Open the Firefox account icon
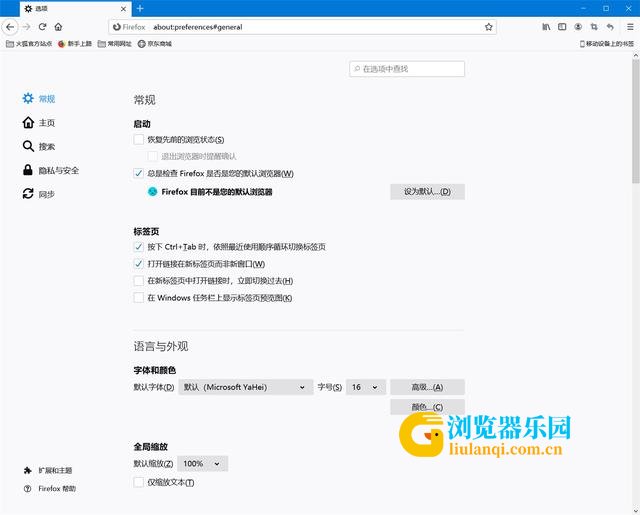The image size is (640, 515). pos(578,27)
